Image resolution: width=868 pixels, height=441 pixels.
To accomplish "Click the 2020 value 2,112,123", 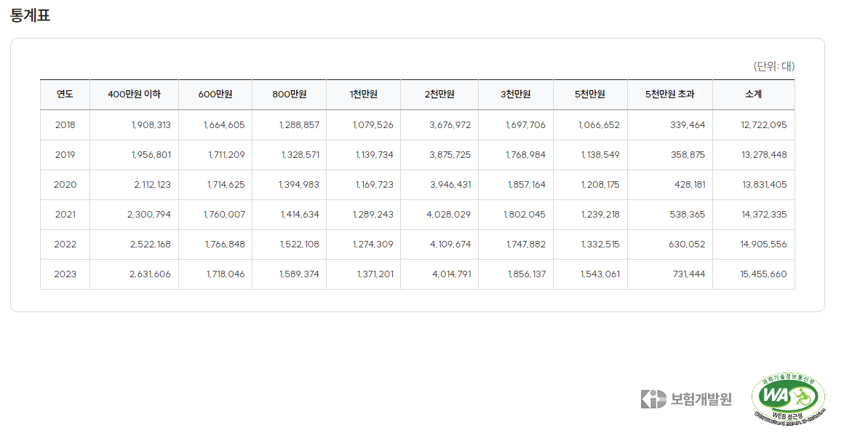I will [x=152, y=185].
